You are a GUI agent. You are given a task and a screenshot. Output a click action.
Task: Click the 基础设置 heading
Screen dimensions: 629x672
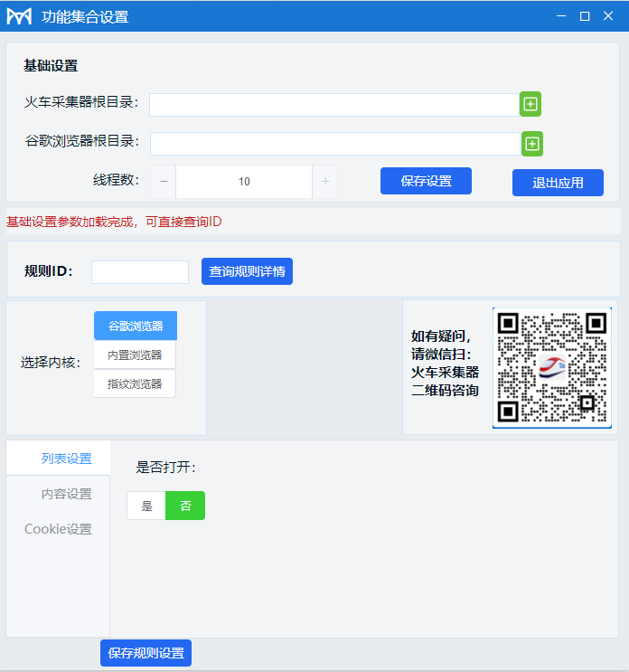[x=51, y=65]
